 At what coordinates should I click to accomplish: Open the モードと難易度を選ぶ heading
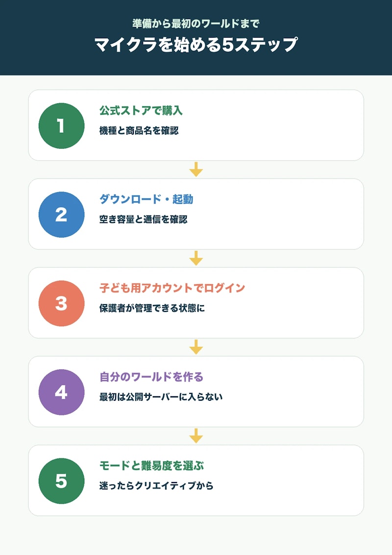point(151,466)
